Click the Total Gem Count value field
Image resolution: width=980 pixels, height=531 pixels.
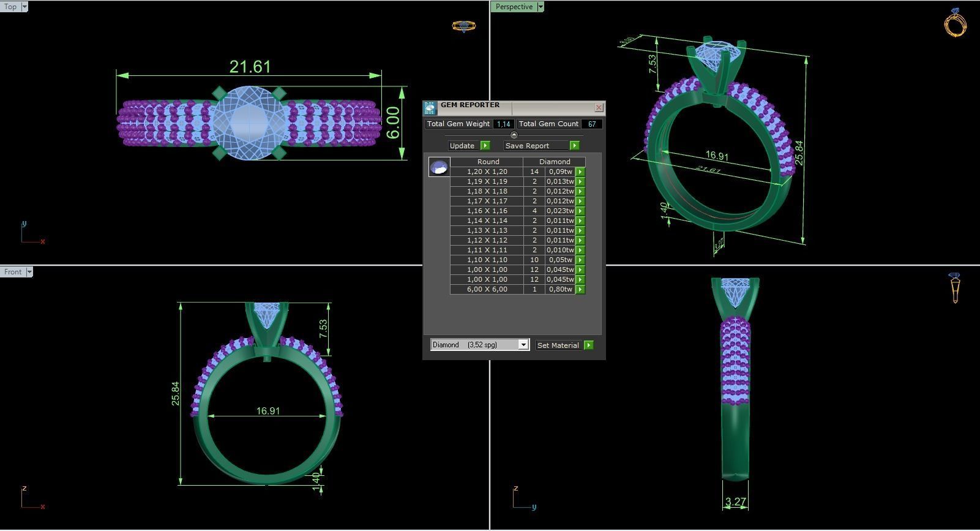[x=592, y=124]
